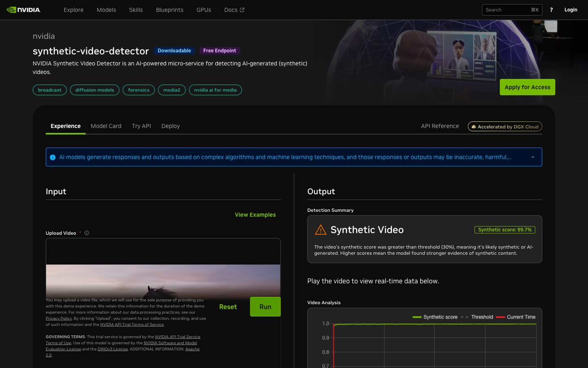Select the Experience tab
The height and width of the screenshot is (368, 588).
pyautogui.click(x=65, y=126)
